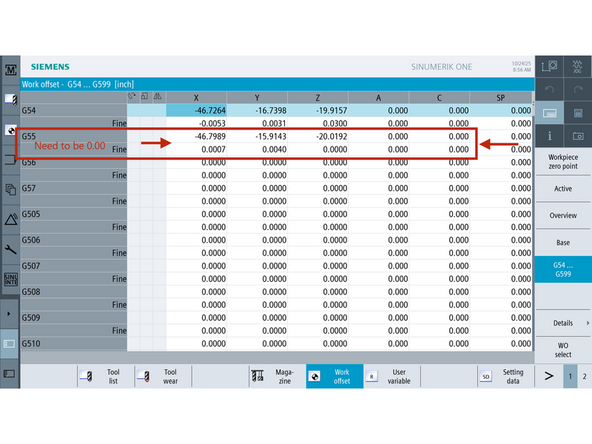This screenshot has height=444, width=592.
Task: Open Workpiece zero point softkey
Action: (x=563, y=162)
